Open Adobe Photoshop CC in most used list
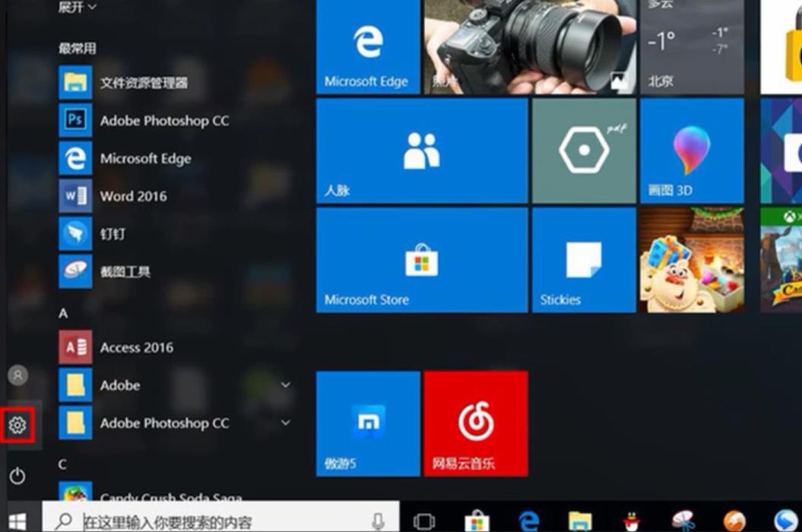The width and height of the screenshot is (802, 532). click(x=144, y=121)
